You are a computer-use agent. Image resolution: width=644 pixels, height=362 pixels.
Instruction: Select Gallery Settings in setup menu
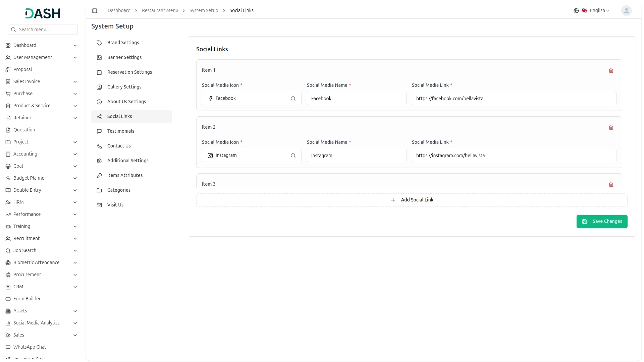coord(124,87)
